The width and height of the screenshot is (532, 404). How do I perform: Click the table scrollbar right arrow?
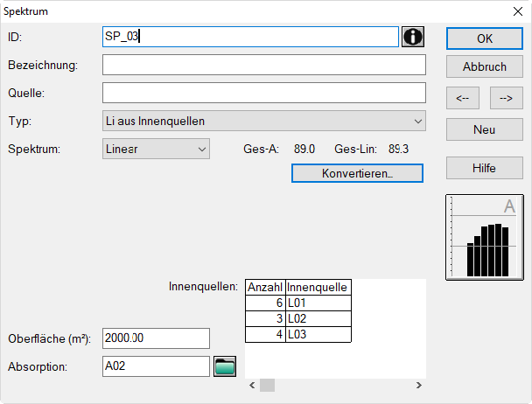click(419, 386)
